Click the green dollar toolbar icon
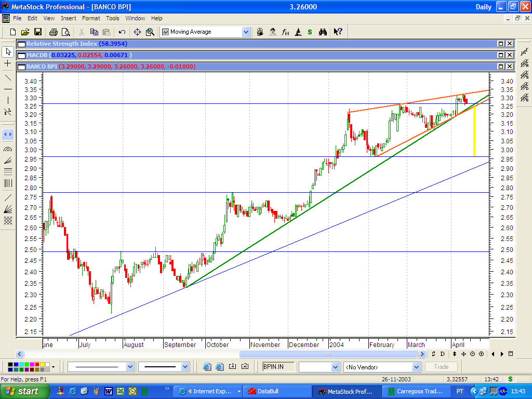 point(310,32)
